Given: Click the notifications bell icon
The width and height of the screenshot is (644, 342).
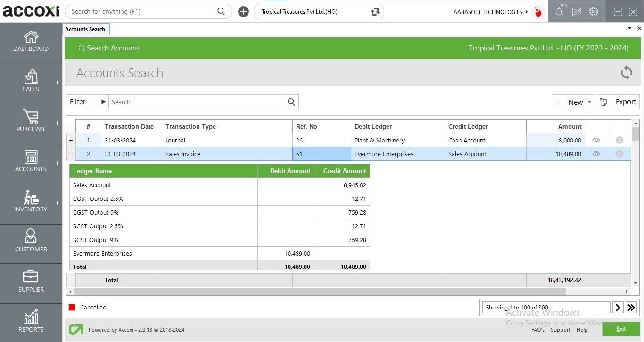Looking at the screenshot, I should 560,11.
